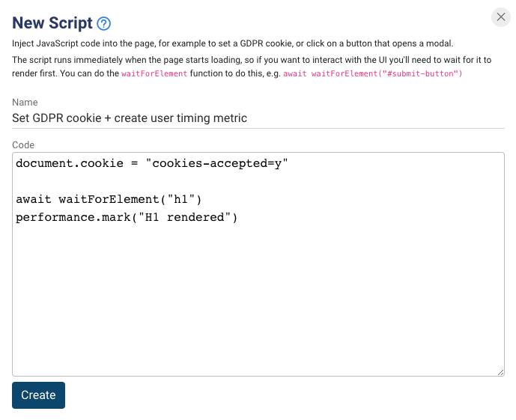Click inside the Code textarea blank area
Viewport: 516px width, 420px height.
click(x=258, y=296)
